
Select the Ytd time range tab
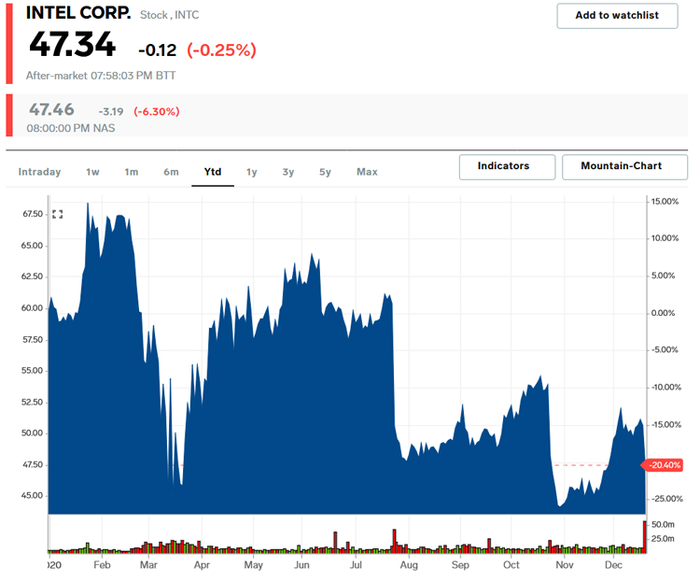pos(212,172)
